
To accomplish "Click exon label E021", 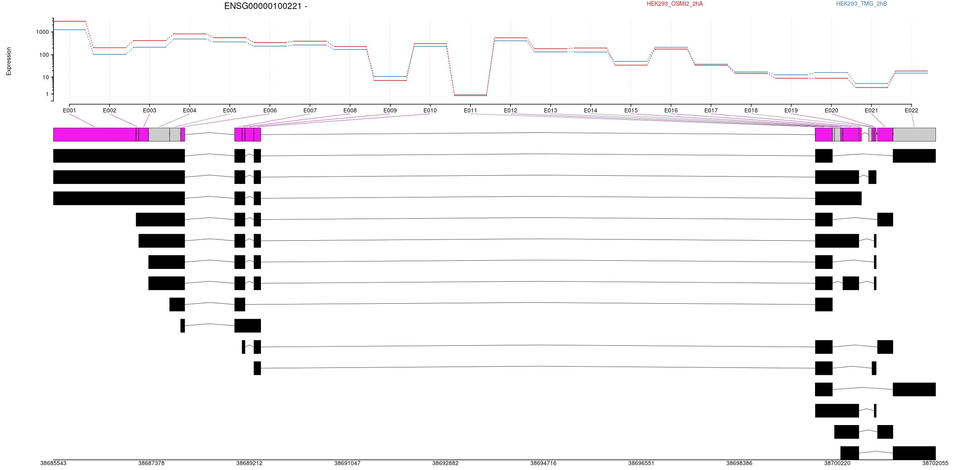I will (x=871, y=110).
